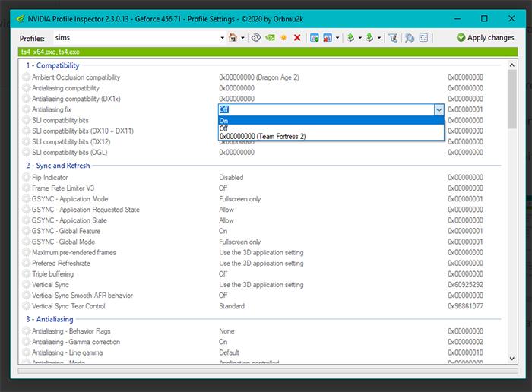Click the scroll up arrow of settings list

[512, 65]
